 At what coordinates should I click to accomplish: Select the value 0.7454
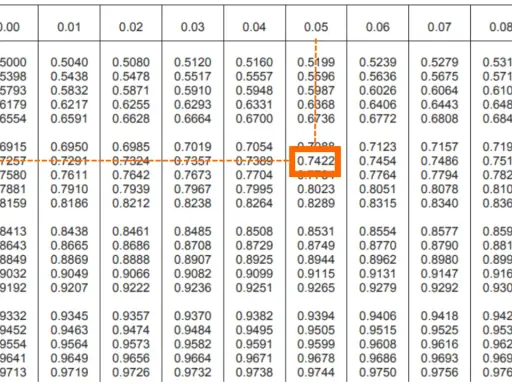378,161
